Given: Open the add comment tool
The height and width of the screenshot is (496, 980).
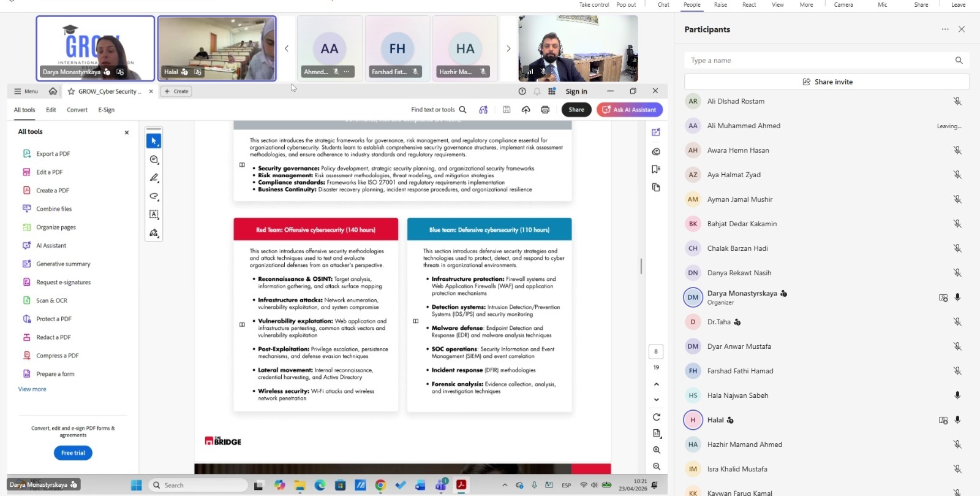Looking at the screenshot, I should point(154,159).
